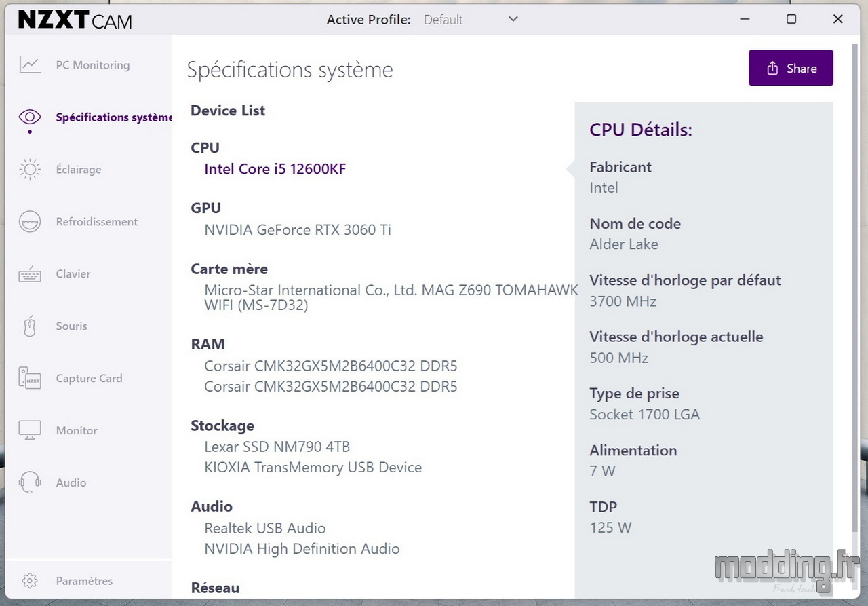Click the Spécifications système eye icon
The height and width of the screenshot is (606, 868).
click(x=30, y=117)
